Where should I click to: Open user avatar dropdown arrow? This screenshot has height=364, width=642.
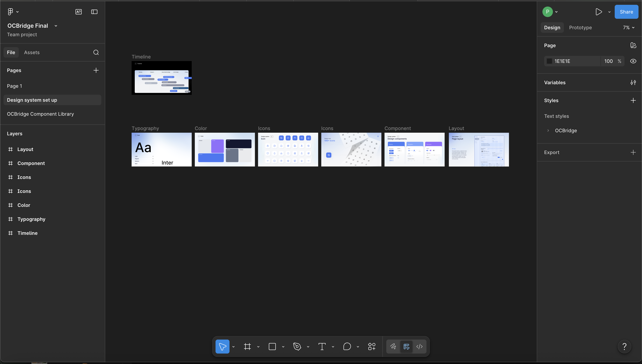556,12
